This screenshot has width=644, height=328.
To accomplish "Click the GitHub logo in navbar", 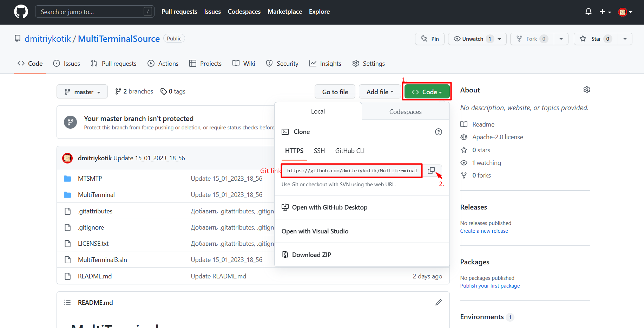I will [x=21, y=12].
